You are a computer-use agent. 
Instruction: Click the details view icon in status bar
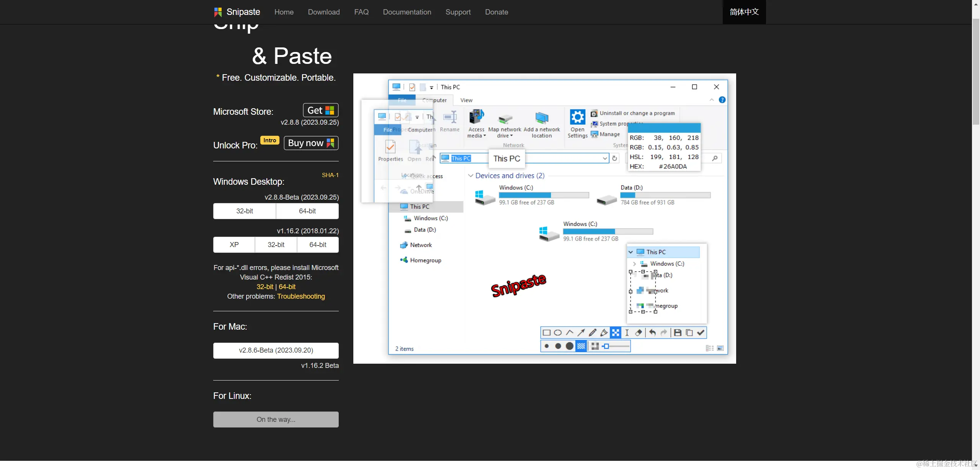pyautogui.click(x=710, y=348)
